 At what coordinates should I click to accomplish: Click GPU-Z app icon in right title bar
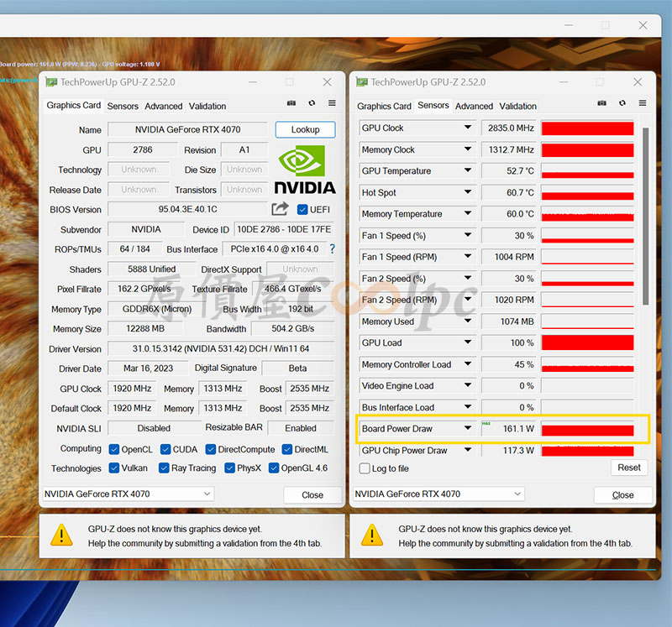[x=362, y=81]
